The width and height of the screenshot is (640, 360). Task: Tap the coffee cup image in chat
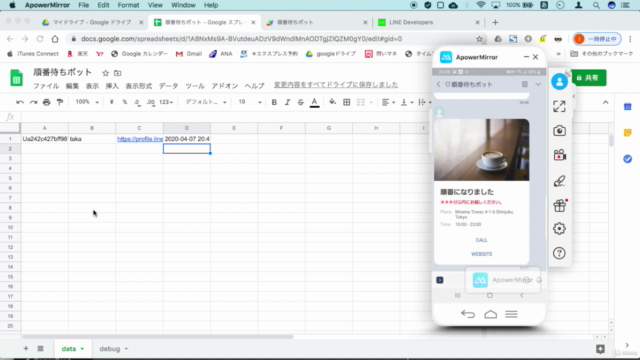point(482,150)
